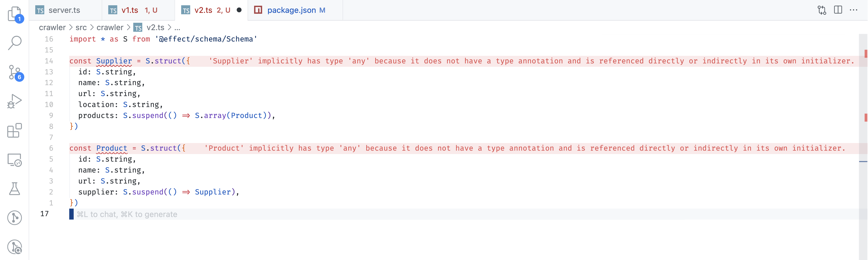Select src folder in breadcrumb path
868x260 pixels.
81,27
